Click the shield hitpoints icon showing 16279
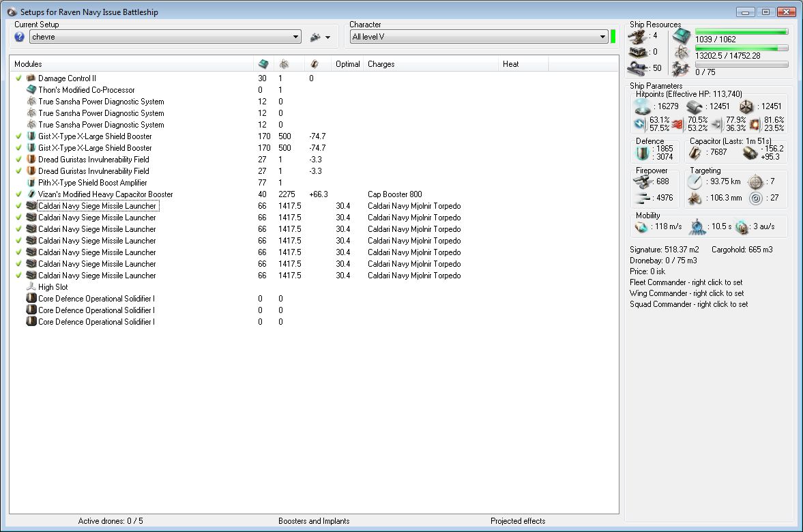The height and width of the screenshot is (532, 803). click(x=642, y=106)
